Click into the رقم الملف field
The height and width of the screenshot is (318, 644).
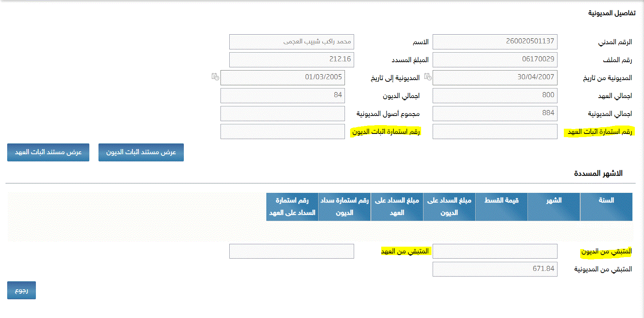point(495,59)
